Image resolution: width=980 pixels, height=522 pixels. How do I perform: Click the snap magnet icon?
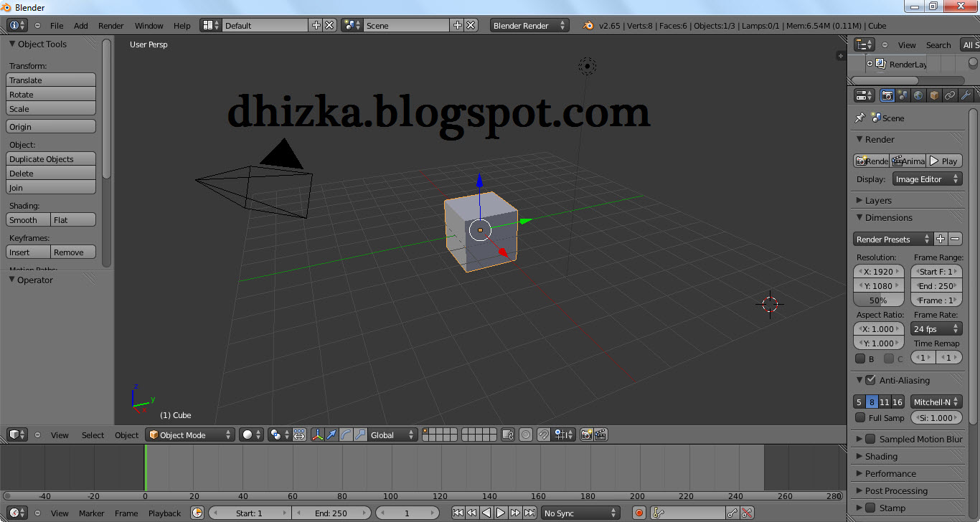pos(544,435)
